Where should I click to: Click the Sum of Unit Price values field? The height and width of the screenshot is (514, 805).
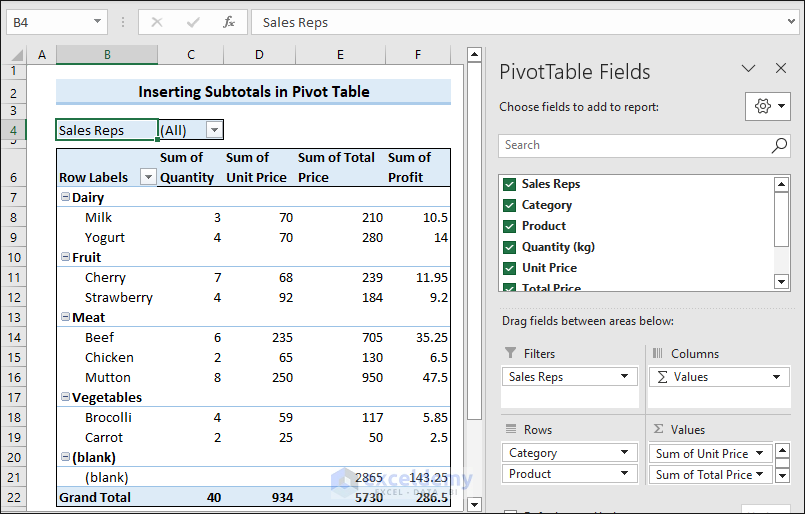(x=703, y=453)
